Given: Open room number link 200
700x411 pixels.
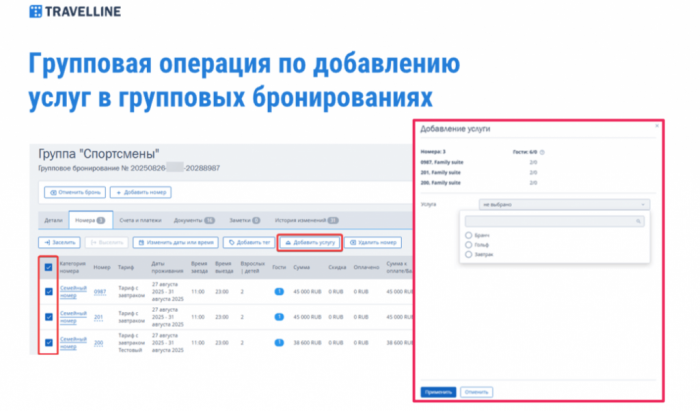Looking at the screenshot, I should (x=98, y=343).
